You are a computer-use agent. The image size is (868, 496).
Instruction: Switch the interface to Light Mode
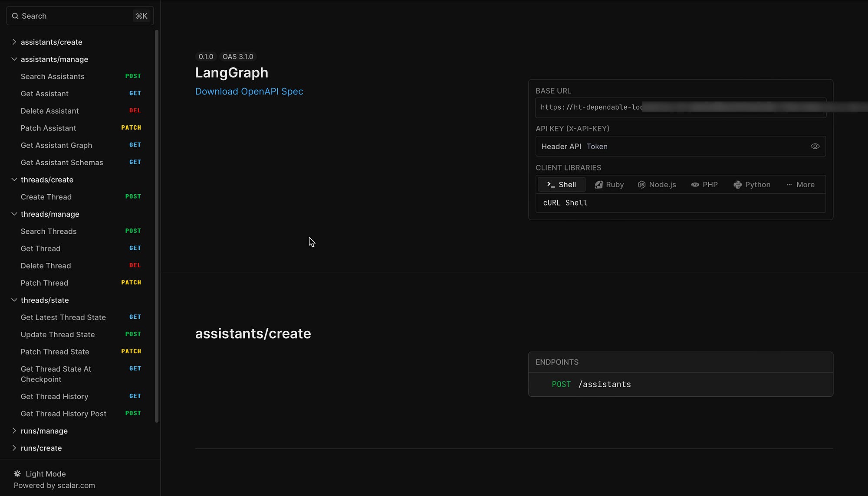45,473
